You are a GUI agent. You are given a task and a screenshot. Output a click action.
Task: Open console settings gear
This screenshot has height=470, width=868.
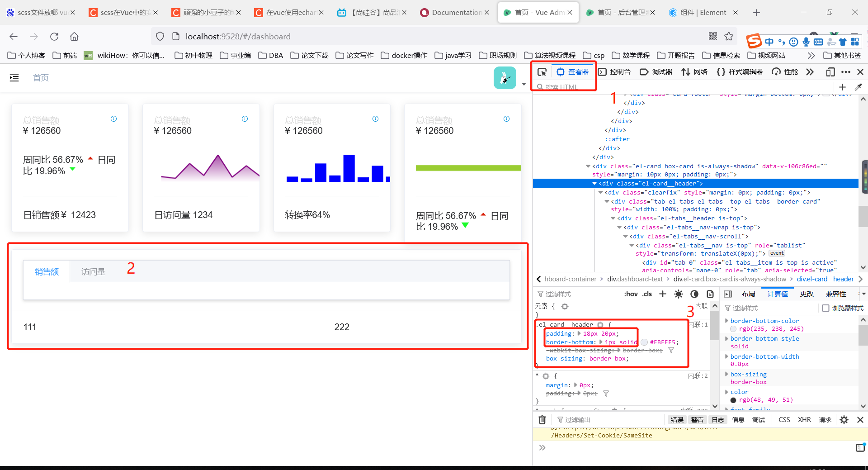click(x=844, y=420)
